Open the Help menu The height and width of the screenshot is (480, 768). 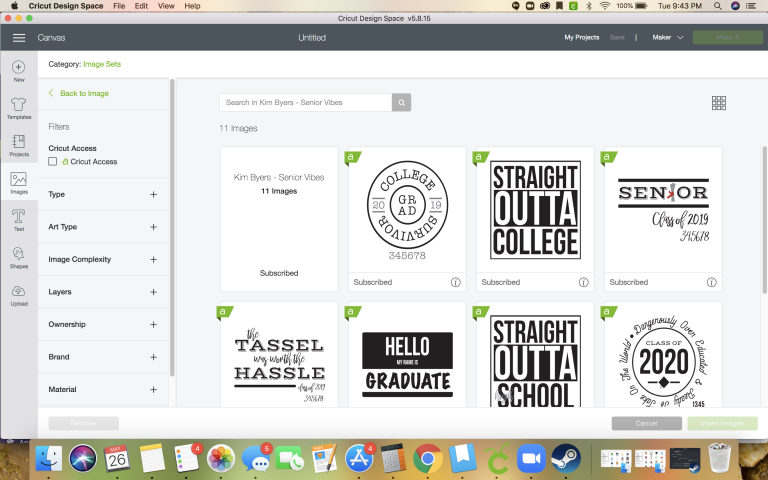(x=192, y=6)
